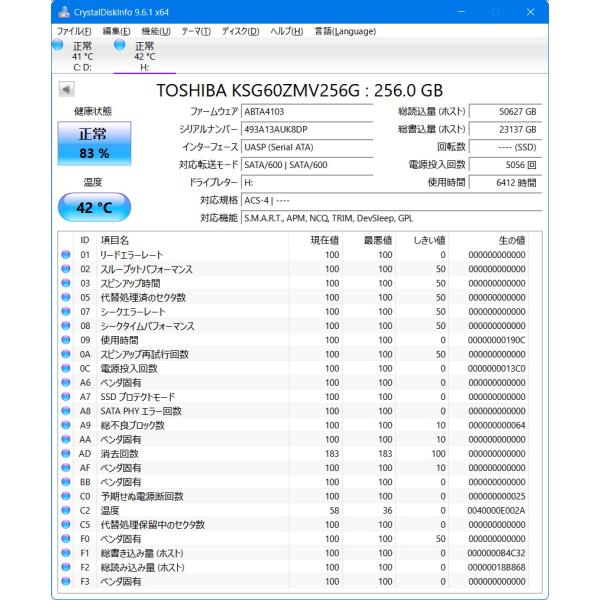Open the 機能(U) menu
Viewport: 600px width, 600px height.
(156, 31)
